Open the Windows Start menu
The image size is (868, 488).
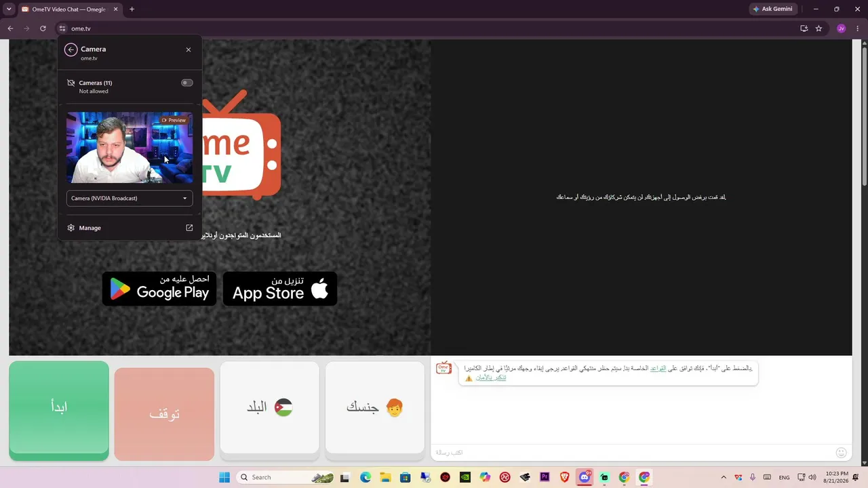224,477
